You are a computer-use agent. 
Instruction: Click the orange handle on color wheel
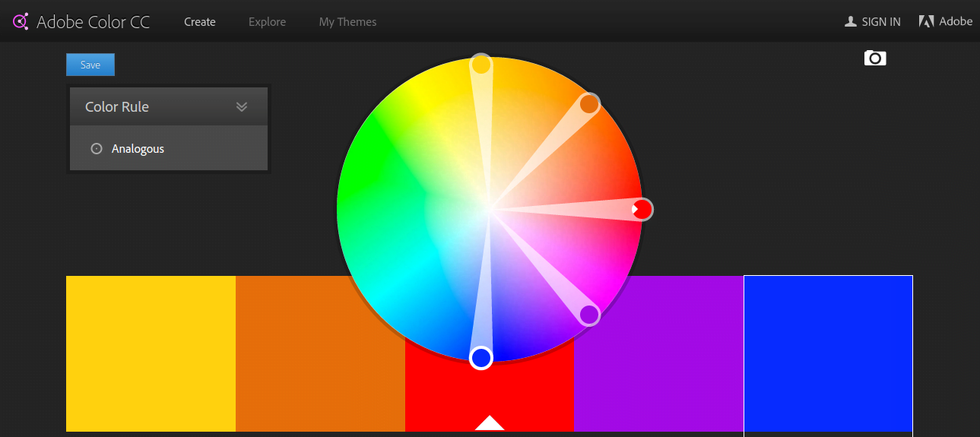[x=590, y=104]
